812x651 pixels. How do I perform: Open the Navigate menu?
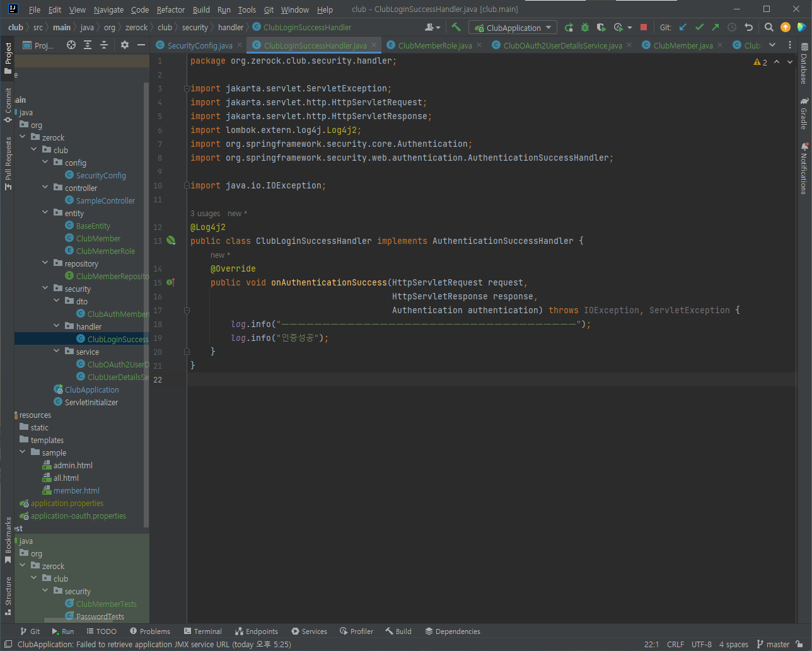click(x=108, y=9)
